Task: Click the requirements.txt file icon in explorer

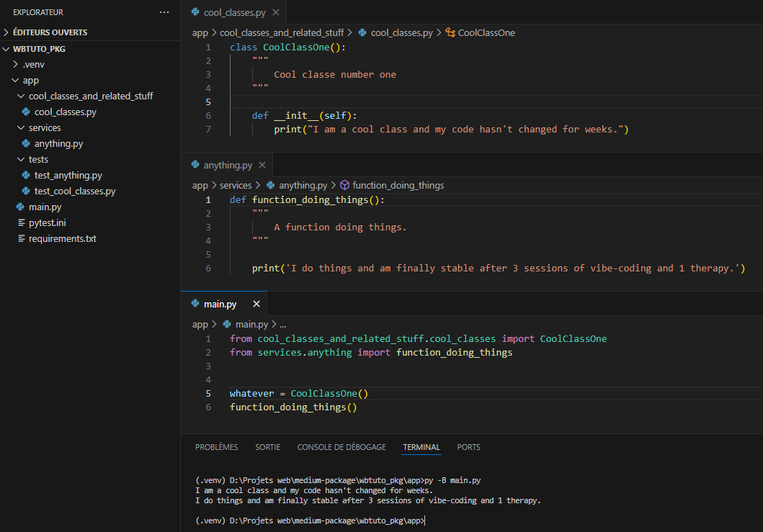Action: [21, 238]
